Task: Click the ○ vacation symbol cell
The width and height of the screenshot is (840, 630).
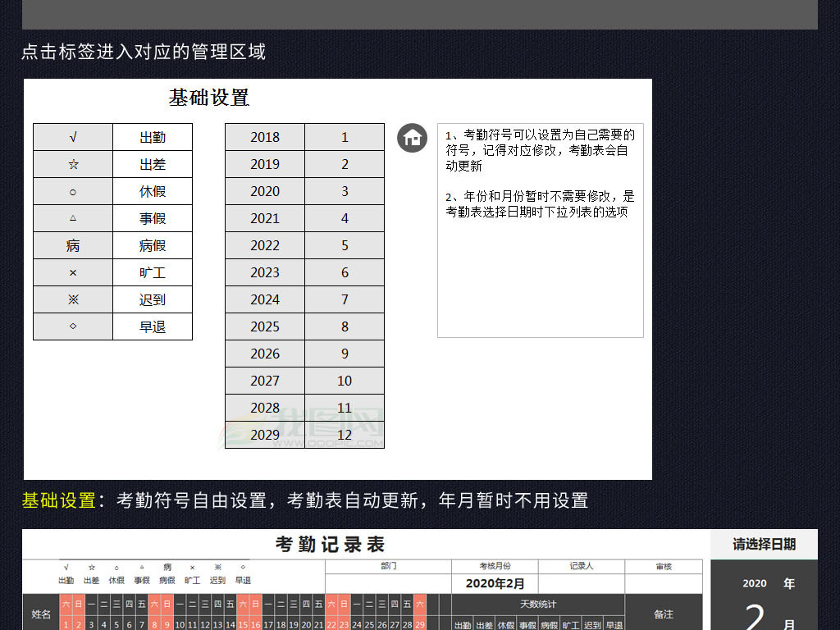Action: [x=73, y=191]
